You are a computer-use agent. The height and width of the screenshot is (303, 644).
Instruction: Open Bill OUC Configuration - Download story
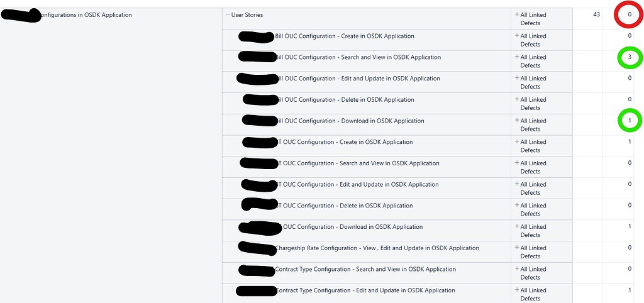(351, 121)
